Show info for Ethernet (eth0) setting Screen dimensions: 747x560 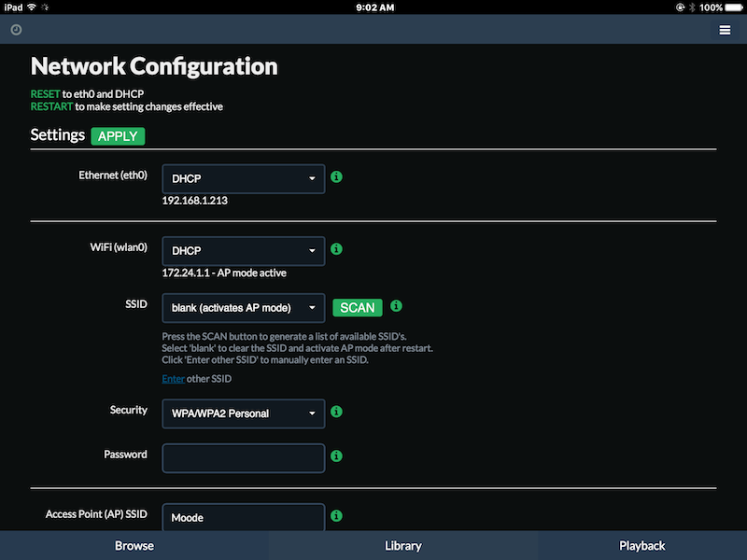tap(336, 176)
